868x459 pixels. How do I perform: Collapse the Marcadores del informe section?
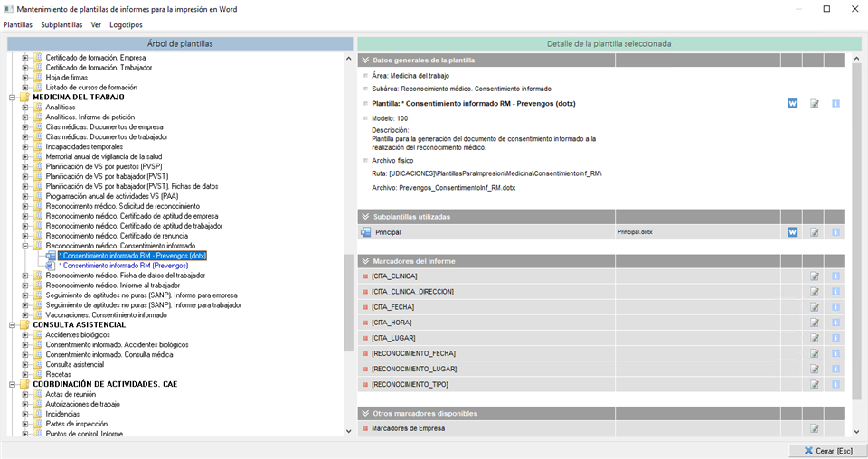coord(365,261)
